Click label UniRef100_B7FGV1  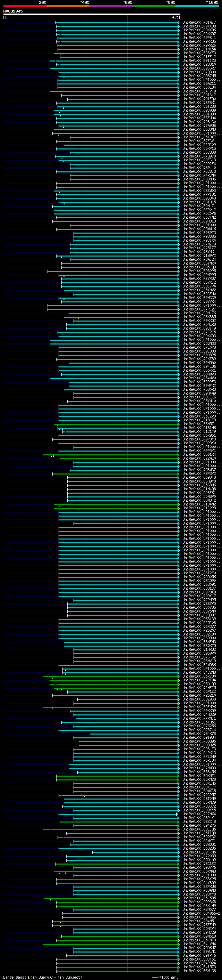(199, 141)
